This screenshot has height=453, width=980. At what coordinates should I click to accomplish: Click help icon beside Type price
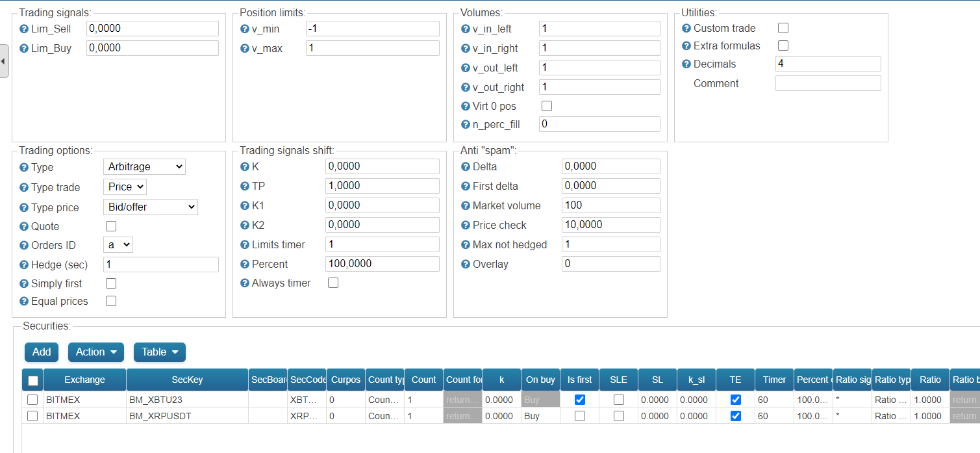[x=24, y=208]
